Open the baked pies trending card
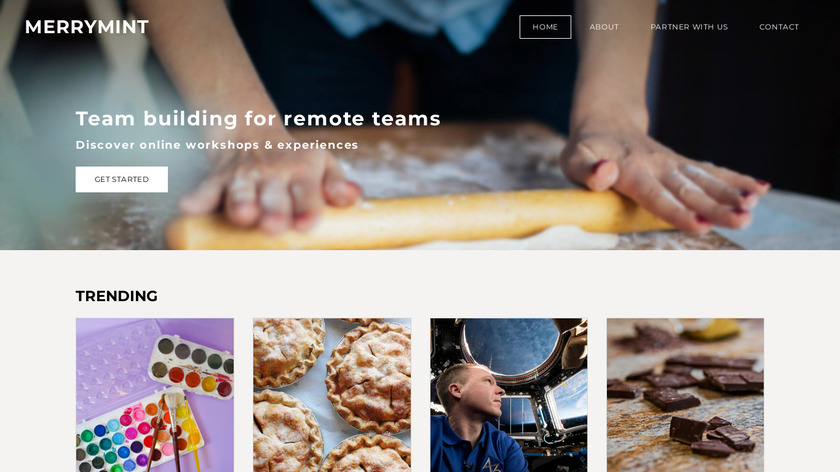The height and width of the screenshot is (472, 840). (x=332, y=395)
